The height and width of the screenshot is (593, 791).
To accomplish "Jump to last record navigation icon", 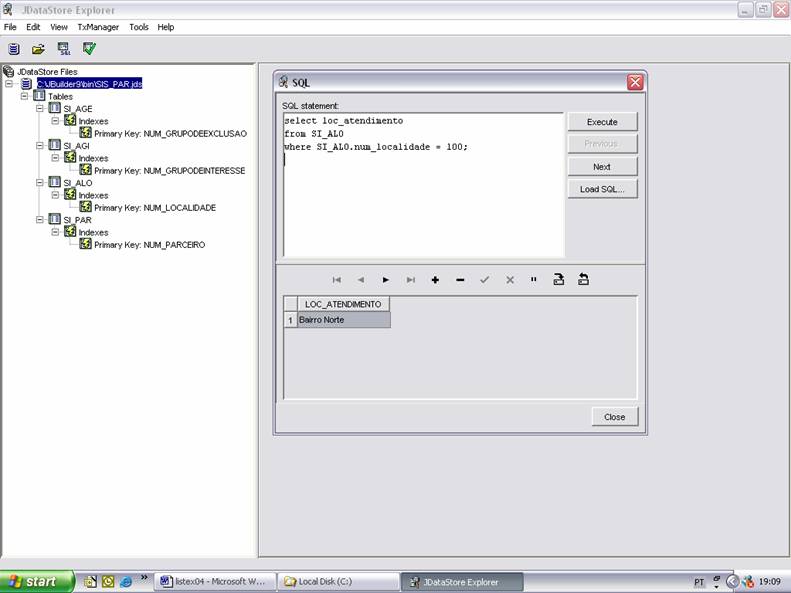I will click(x=411, y=280).
